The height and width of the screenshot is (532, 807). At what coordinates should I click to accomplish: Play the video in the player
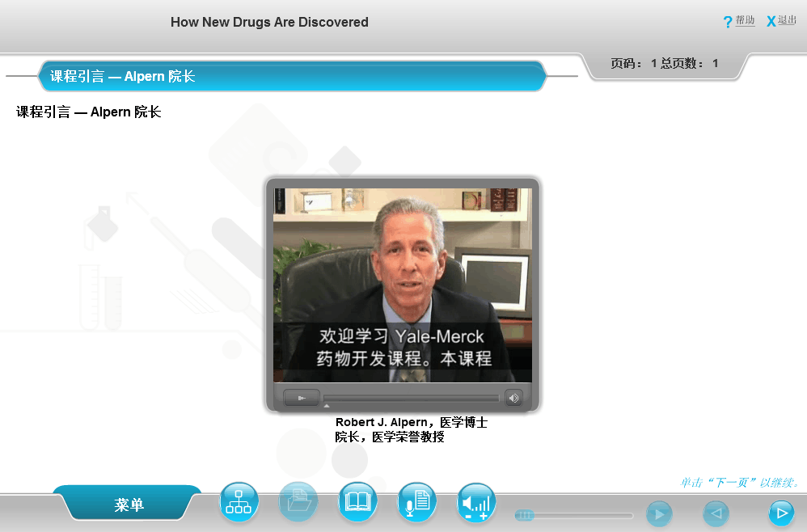[x=302, y=398]
